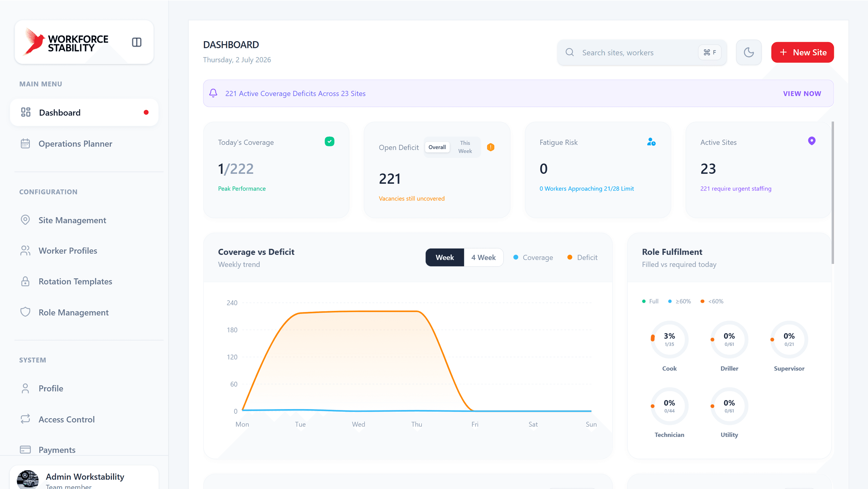868x489 pixels.
Task: Click the Role Management shield icon
Action: pyautogui.click(x=25, y=312)
